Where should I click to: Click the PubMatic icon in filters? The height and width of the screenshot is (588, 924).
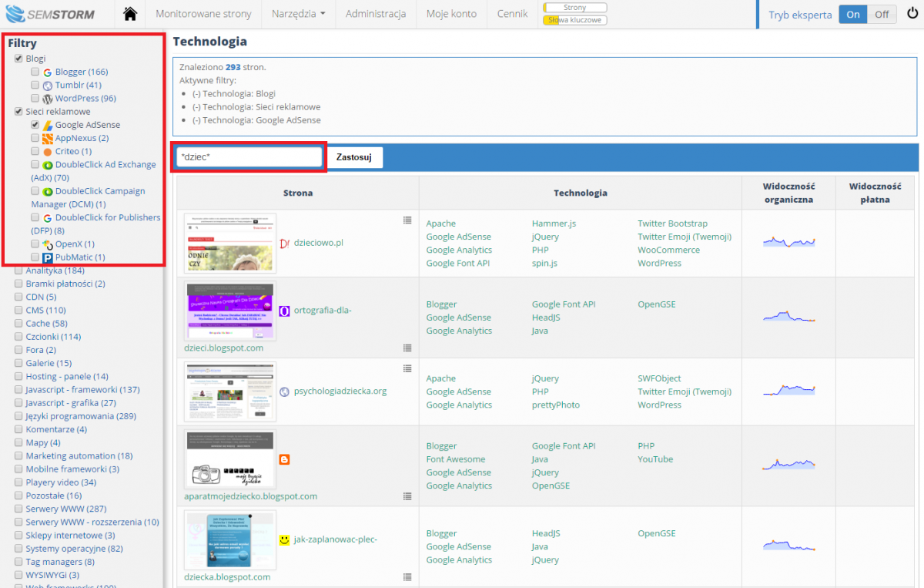point(48,257)
